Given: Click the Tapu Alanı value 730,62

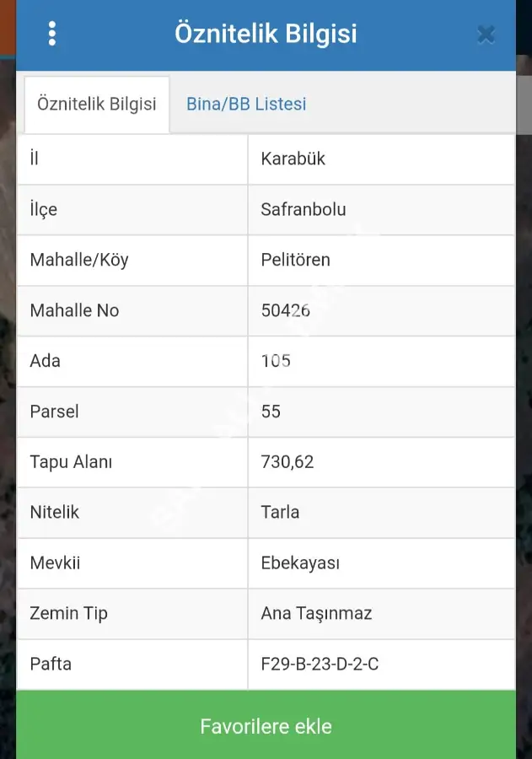Looking at the screenshot, I should click(x=287, y=462).
